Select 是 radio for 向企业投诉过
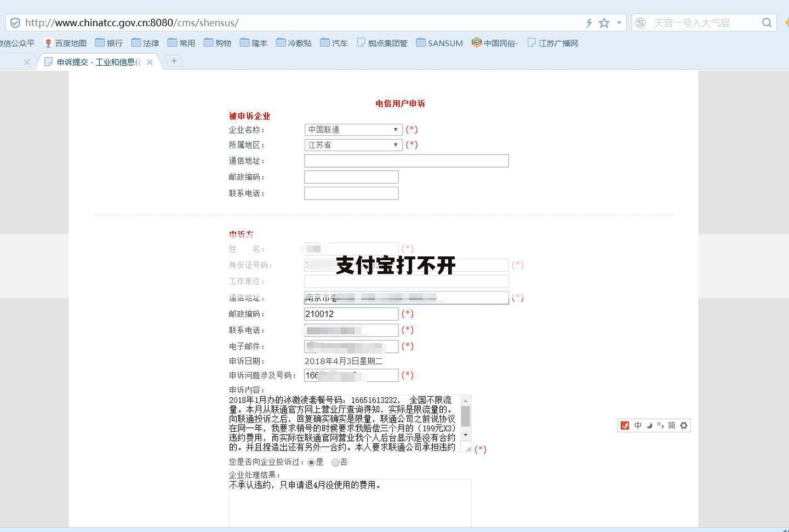 311,462
